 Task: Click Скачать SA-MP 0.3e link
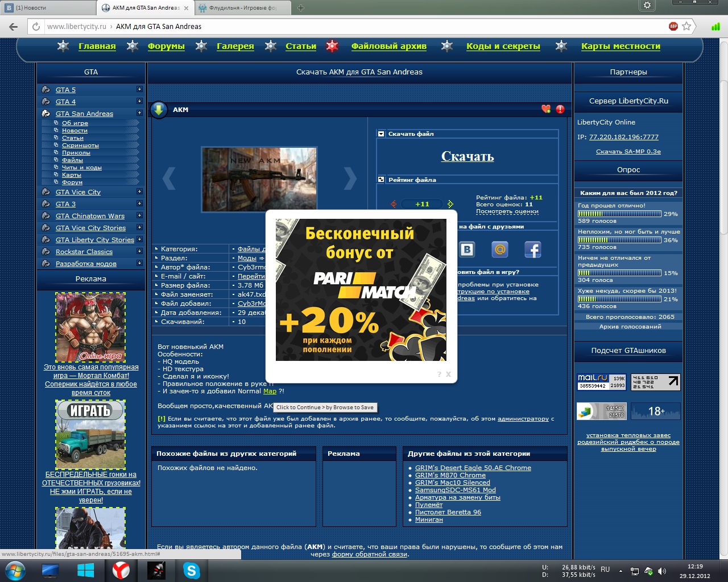(628, 152)
